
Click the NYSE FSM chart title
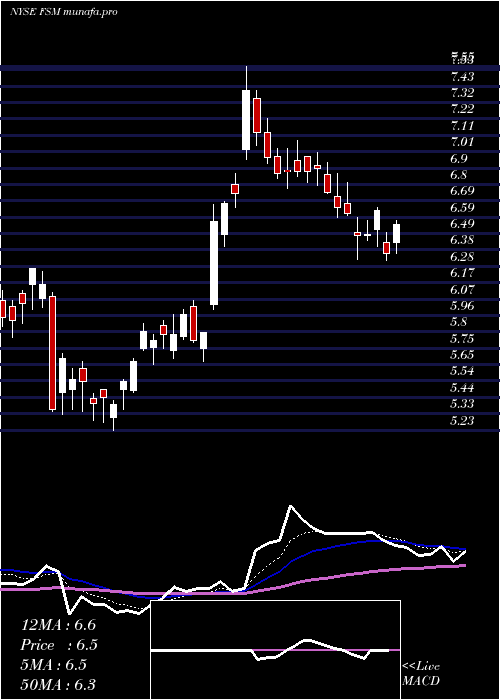pyautogui.click(x=63, y=12)
